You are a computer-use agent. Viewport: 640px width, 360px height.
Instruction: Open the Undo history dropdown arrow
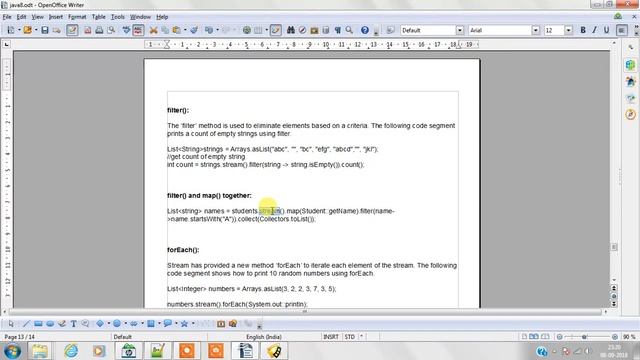coord(217,30)
